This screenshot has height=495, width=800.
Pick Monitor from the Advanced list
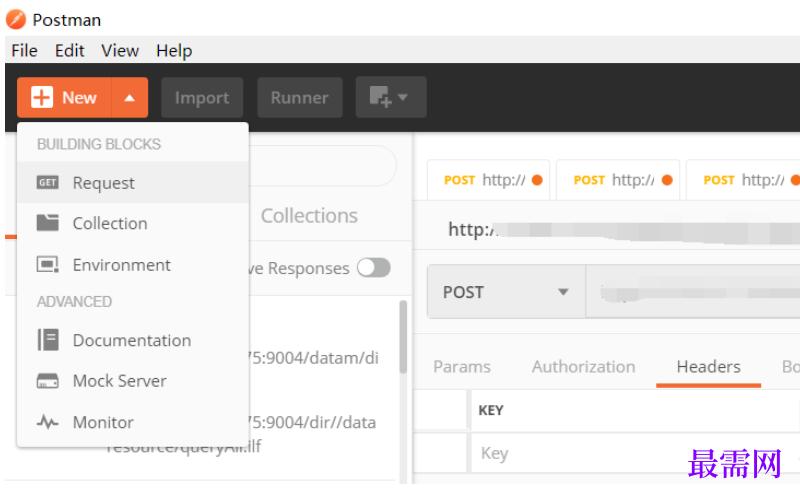click(133, 422)
